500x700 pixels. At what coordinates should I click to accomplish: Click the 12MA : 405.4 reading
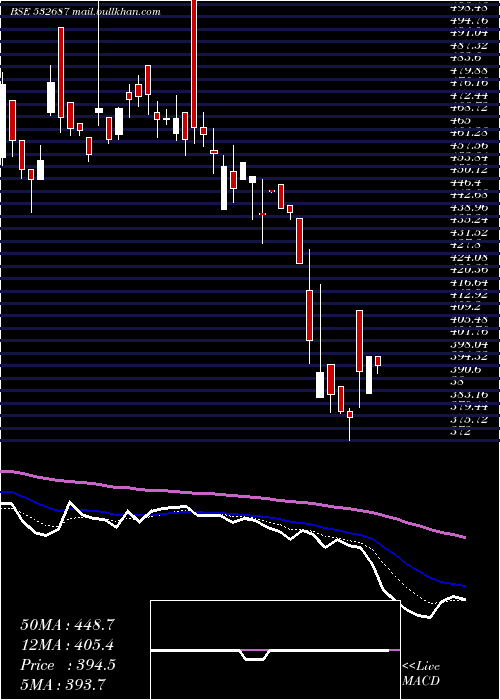(x=67, y=645)
